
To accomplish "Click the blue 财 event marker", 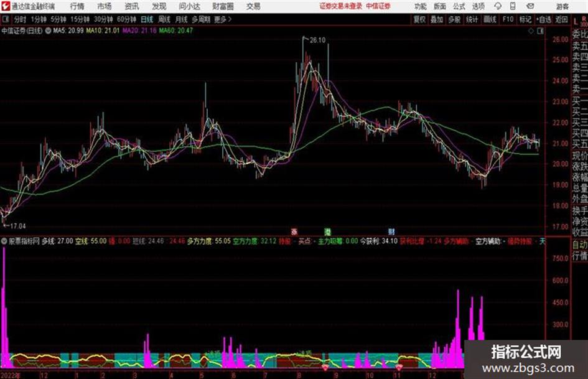I will click(391, 232).
